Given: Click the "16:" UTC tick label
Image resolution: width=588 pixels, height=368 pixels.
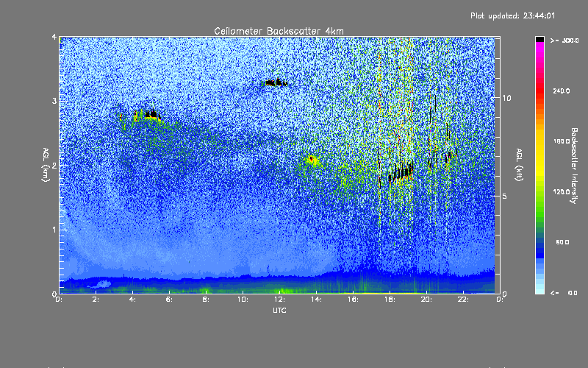Looking at the screenshot, I should tap(353, 300).
